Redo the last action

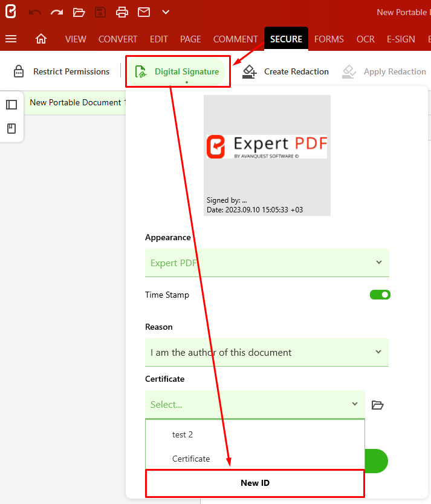(57, 13)
